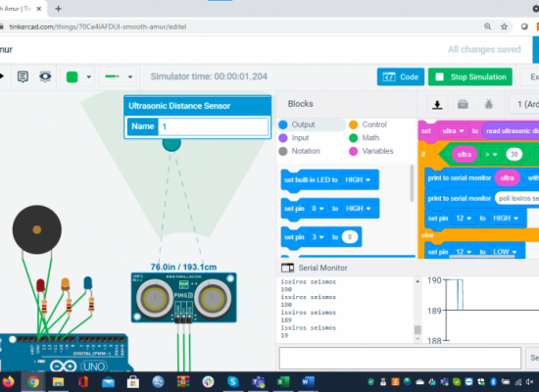The height and width of the screenshot is (392, 539).
Task: Open HIGH dropdown in set pin 12 block
Action: pyautogui.click(x=506, y=219)
